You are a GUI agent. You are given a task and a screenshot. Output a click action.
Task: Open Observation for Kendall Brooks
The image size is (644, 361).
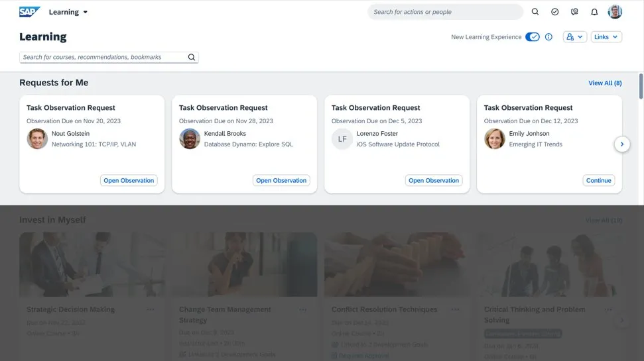coord(281,180)
